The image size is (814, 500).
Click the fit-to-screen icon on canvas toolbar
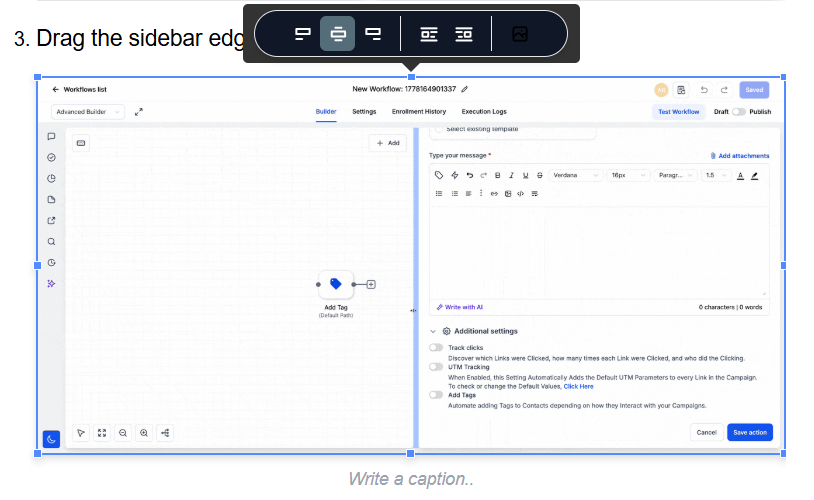[102, 433]
